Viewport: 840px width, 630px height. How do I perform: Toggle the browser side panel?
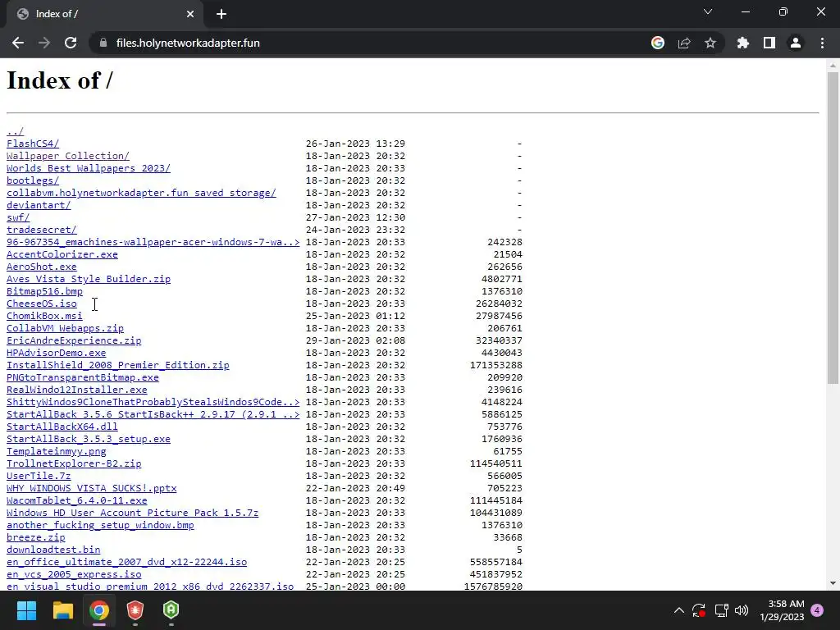pos(769,43)
